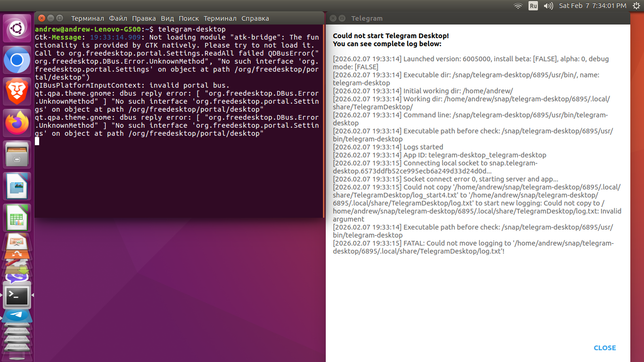Open the sound volume indicator
Image resolution: width=644 pixels, height=362 pixels.
coord(548,6)
